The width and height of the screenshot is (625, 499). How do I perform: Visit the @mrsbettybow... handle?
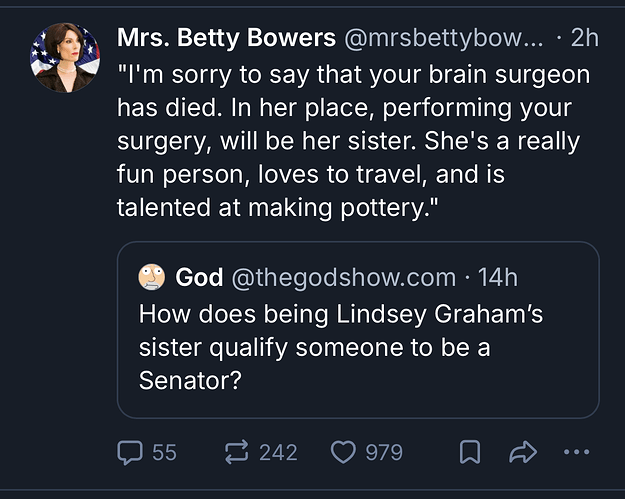tap(443, 39)
